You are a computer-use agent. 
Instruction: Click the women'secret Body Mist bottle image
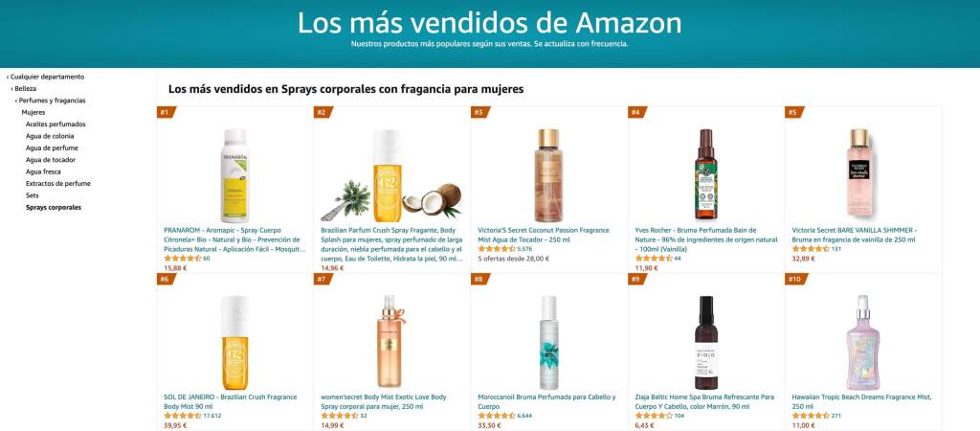coord(391,342)
